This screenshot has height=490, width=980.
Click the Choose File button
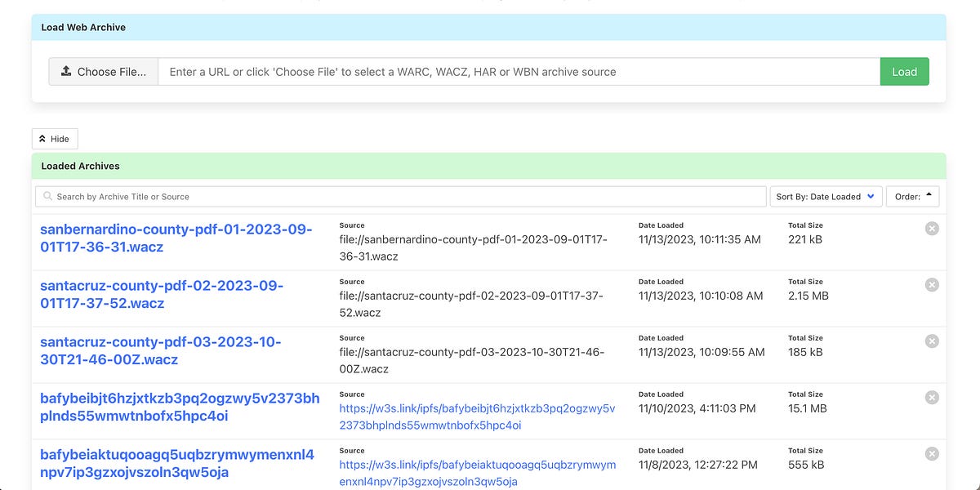(103, 71)
